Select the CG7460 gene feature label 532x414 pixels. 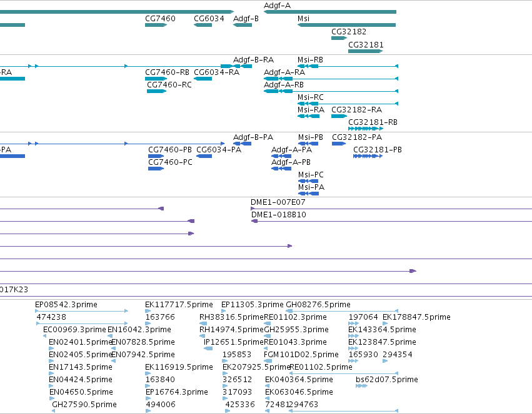[x=160, y=19]
